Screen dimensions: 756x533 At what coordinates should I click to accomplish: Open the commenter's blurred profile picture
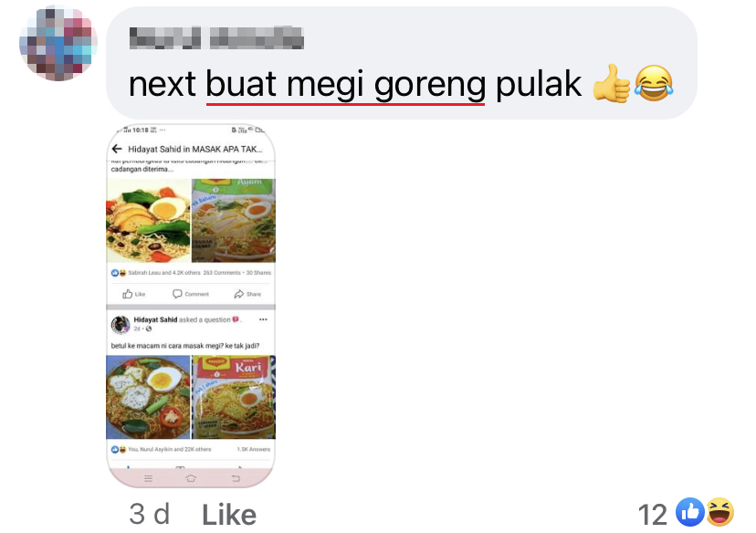[x=58, y=43]
